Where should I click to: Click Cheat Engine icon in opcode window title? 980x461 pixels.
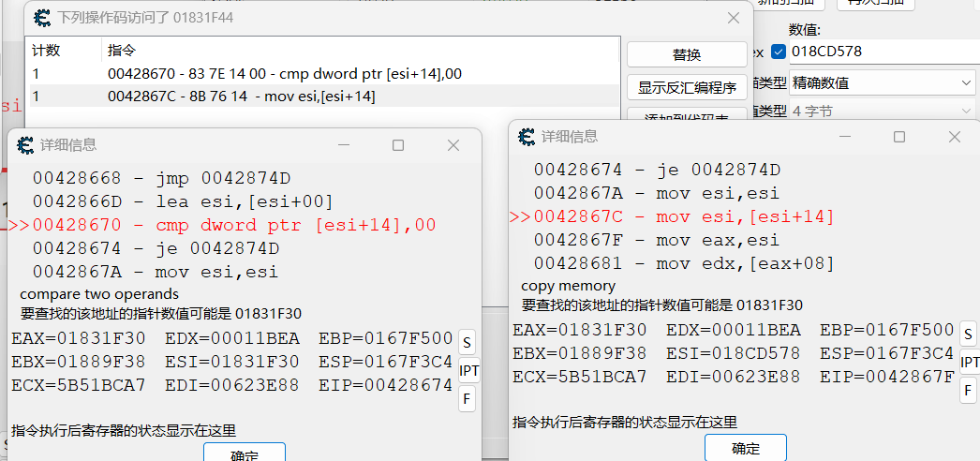(43, 18)
